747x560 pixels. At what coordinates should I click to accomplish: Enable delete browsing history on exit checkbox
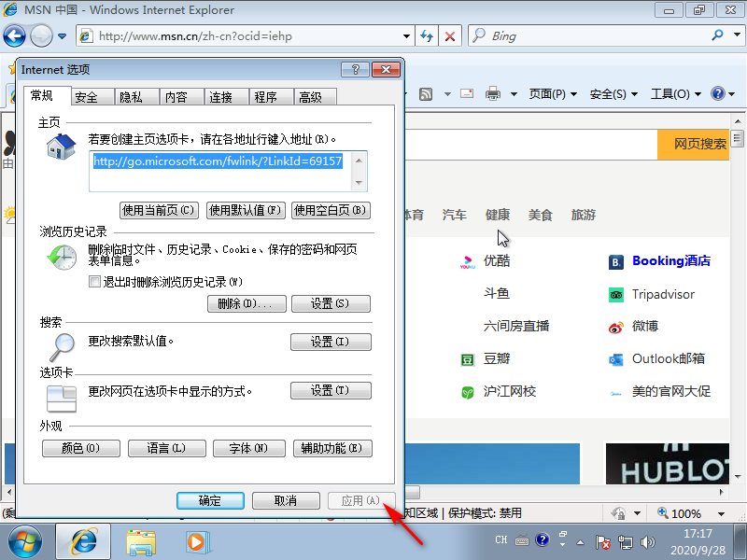(94, 282)
